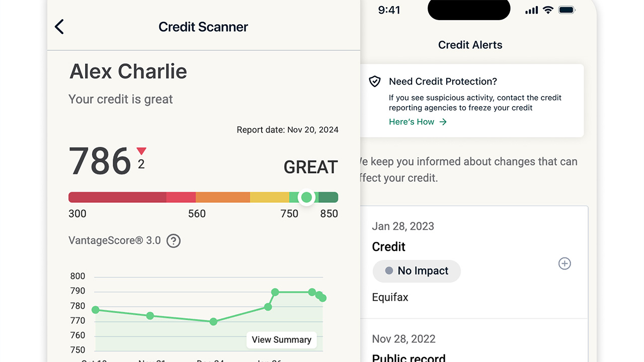Click the Here's How link

(412, 122)
